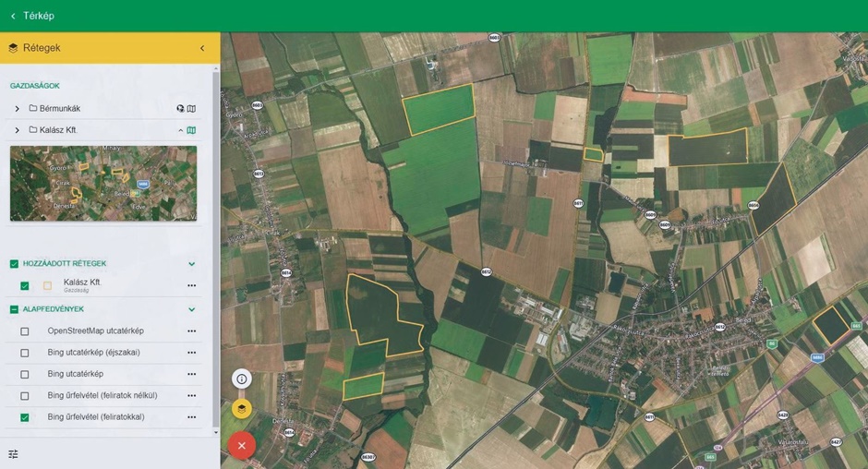Open the options menu for OpenStreetMap utcatérkép
Viewport: 868px width, 469px height.
click(192, 331)
